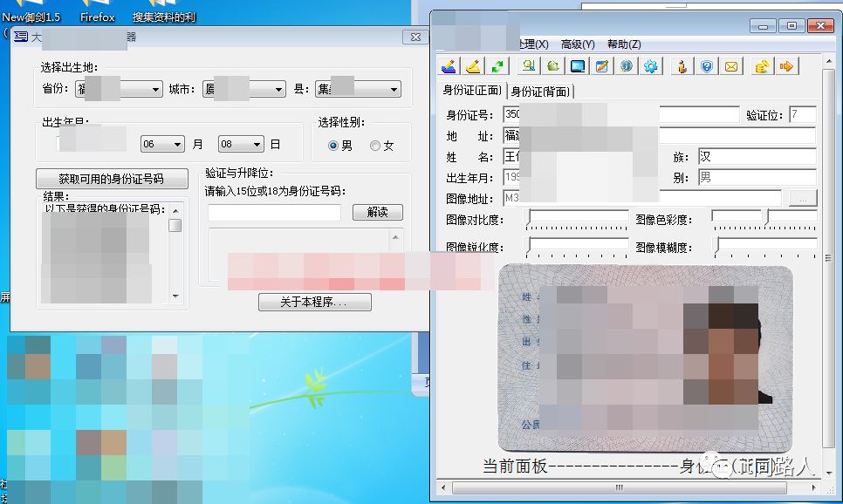Click the blue monitor screen toolbar icon
The image size is (843, 504).
pyautogui.click(x=577, y=66)
